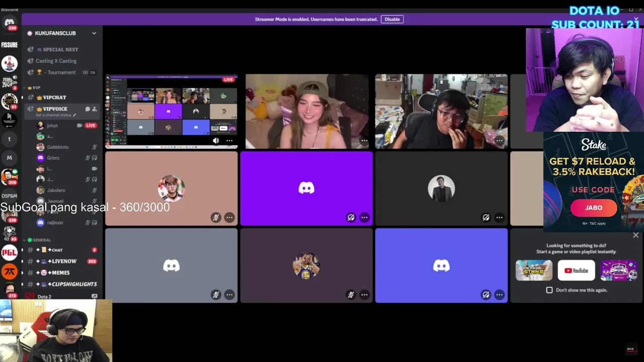
Task: Open the LIVENOW channel
Action: (x=61, y=261)
